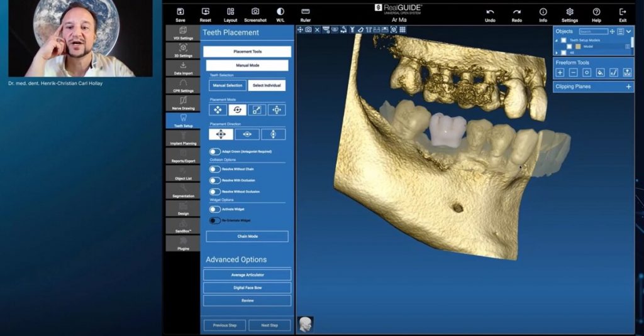The width and height of the screenshot is (644, 336).
Task: Select the scale placement mode icon
Action: [257, 110]
